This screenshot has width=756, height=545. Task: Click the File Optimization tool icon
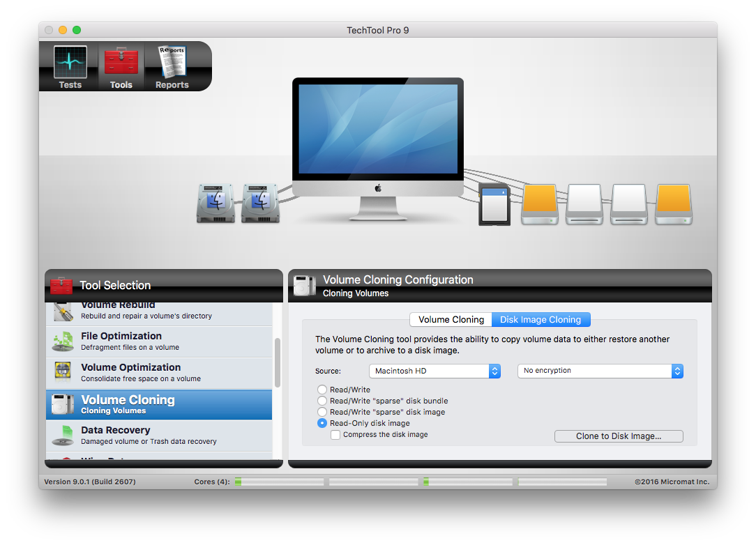click(x=63, y=341)
